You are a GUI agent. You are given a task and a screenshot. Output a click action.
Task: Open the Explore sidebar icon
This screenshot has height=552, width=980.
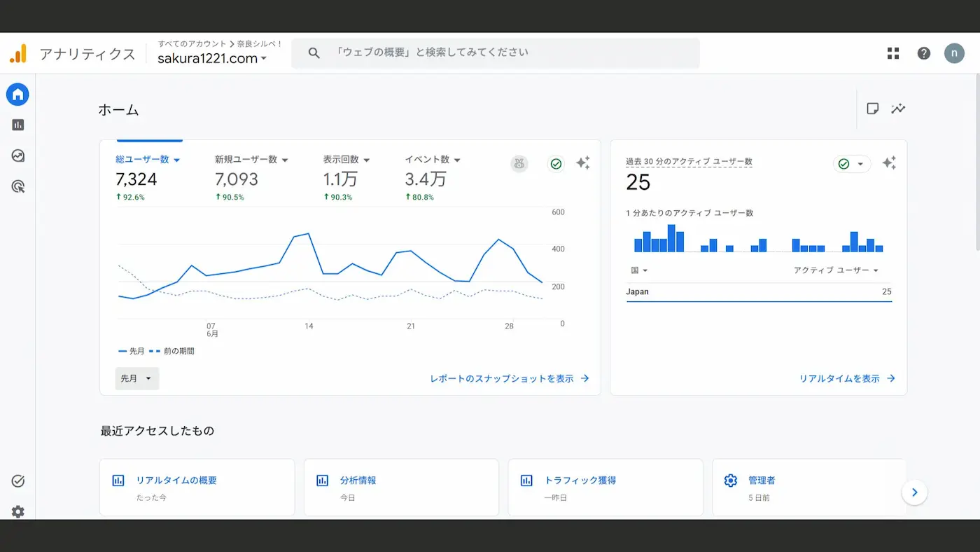pyautogui.click(x=17, y=156)
